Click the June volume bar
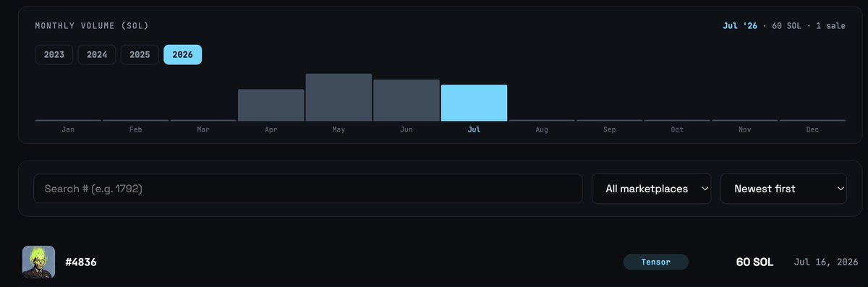 coord(407,100)
